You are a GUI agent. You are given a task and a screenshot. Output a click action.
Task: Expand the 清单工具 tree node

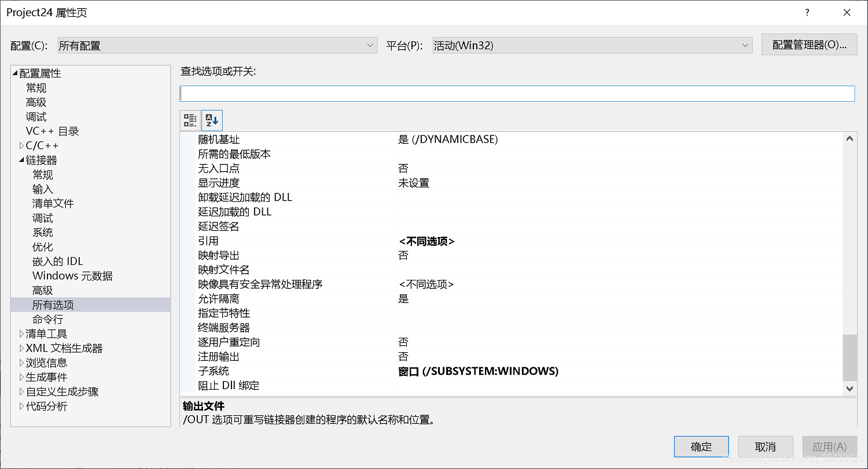pos(22,334)
